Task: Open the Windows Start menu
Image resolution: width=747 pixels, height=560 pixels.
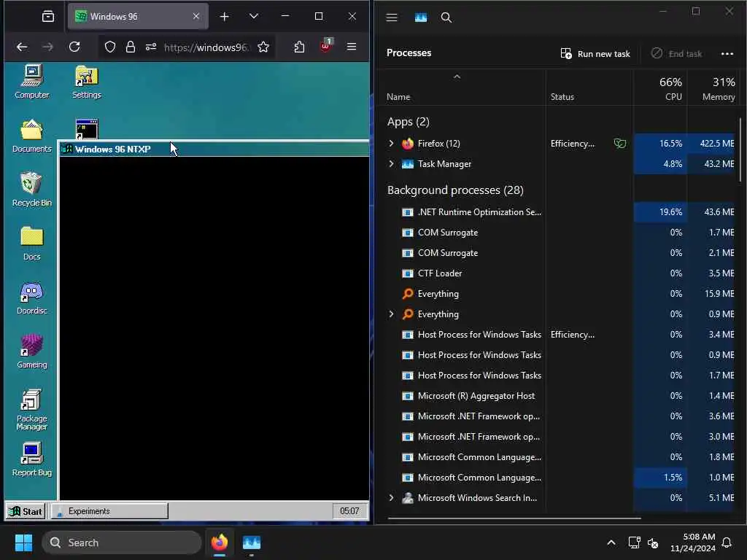Action: pos(23,542)
